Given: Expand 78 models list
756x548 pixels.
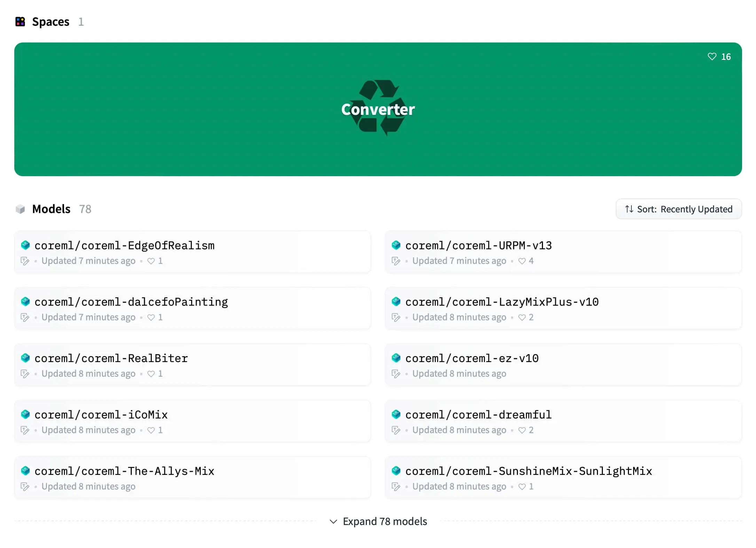Looking at the screenshot, I should [x=378, y=521].
